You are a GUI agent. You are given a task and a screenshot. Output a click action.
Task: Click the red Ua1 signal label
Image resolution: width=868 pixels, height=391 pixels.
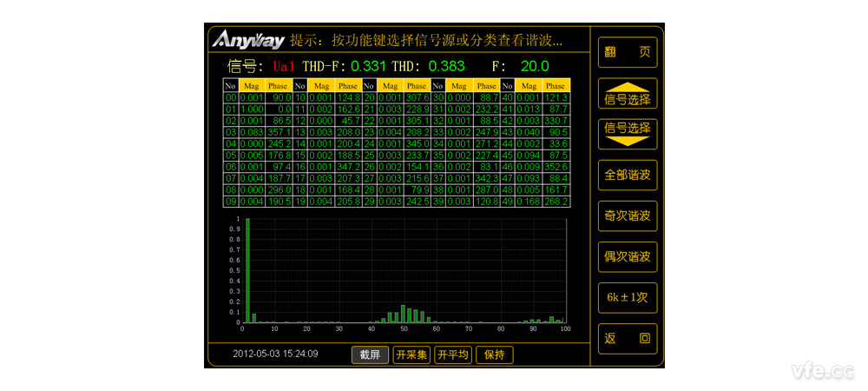[285, 66]
